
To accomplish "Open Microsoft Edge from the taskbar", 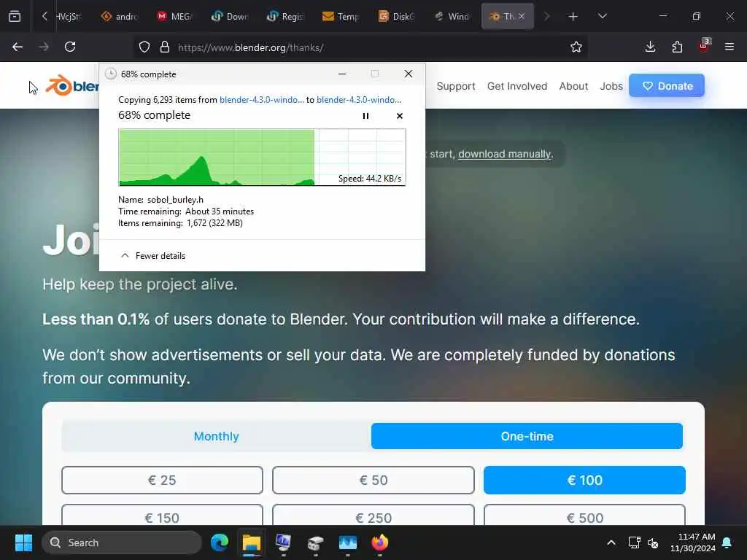I will [219, 542].
